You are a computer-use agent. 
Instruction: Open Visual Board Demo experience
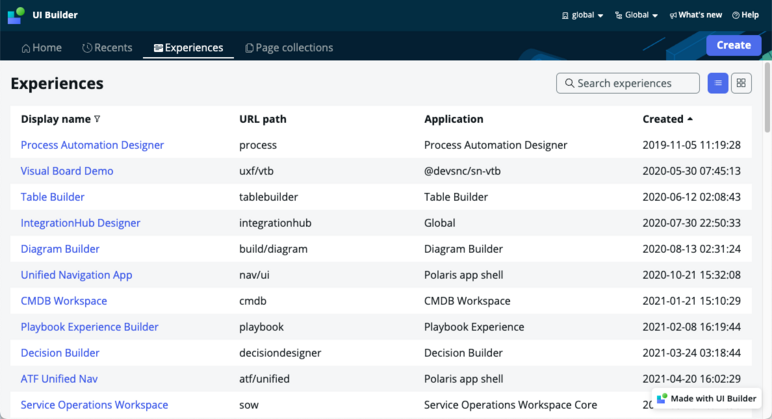click(67, 171)
